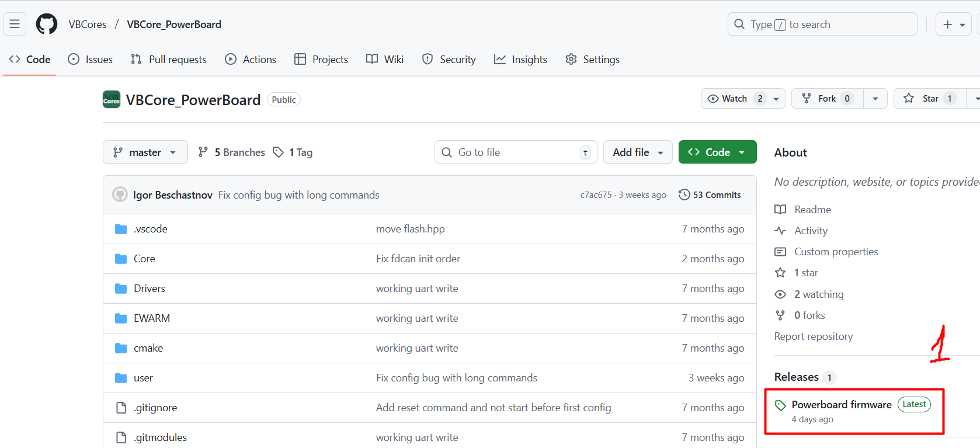Image resolution: width=980 pixels, height=448 pixels.
Task: Click the GitHub Octocat logo
Action: [x=47, y=25]
